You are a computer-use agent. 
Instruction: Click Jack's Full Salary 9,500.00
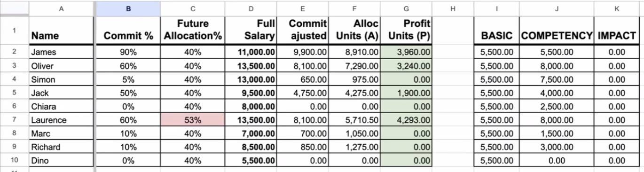[x=251, y=93]
